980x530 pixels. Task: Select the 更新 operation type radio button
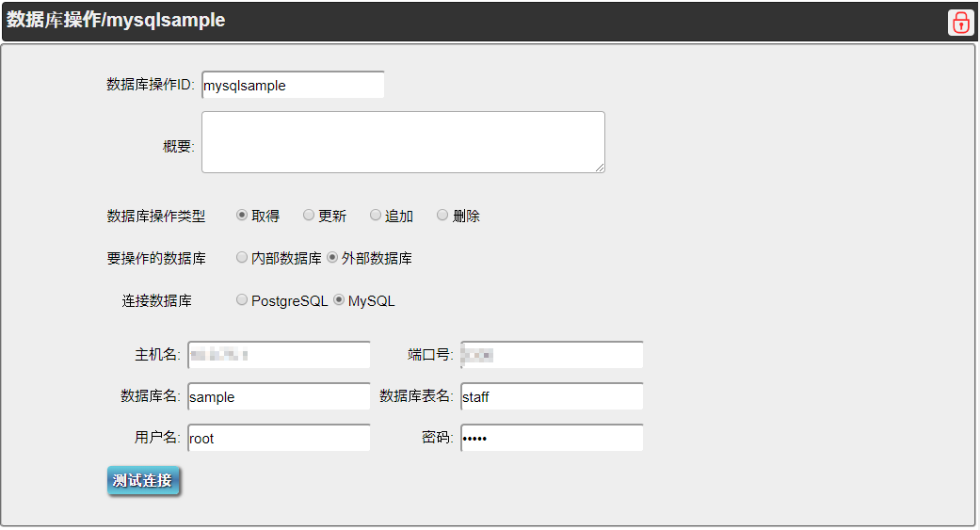pyautogui.click(x=309, y=216)
